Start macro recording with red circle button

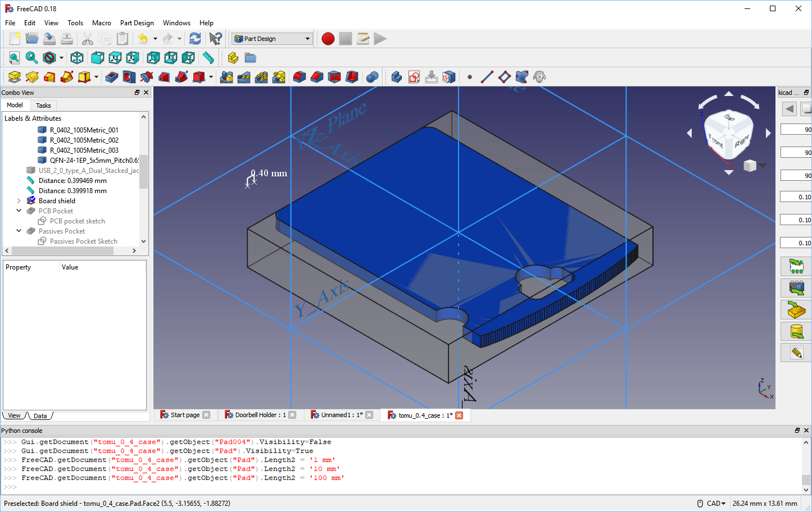[328, 39]
